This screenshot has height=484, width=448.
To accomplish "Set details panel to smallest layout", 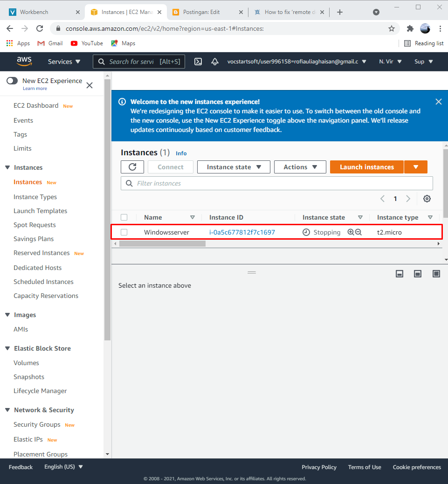I will tap(400, 274).
